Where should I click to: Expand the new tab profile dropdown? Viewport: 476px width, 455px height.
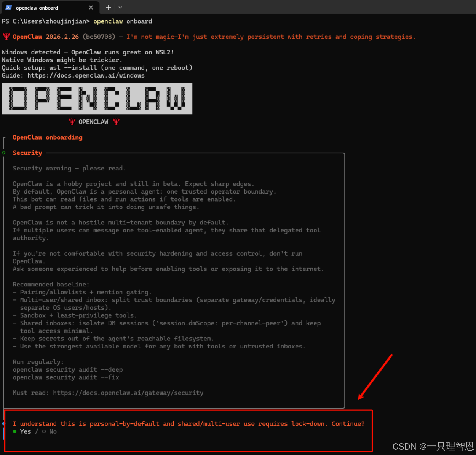(120, 8)
